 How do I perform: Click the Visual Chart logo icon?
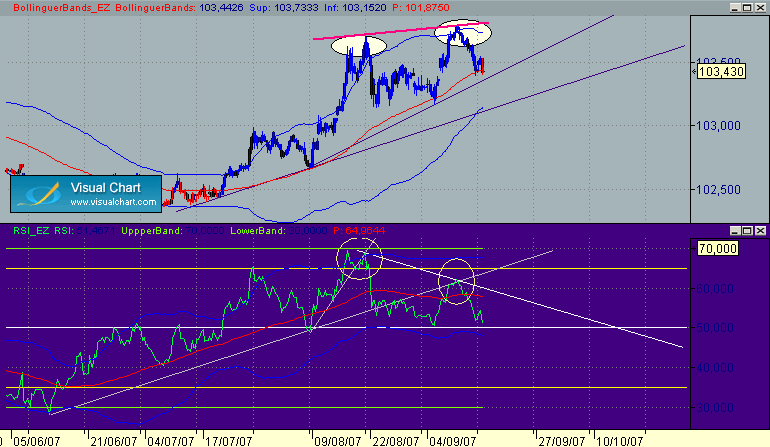[x=42, y=194]
